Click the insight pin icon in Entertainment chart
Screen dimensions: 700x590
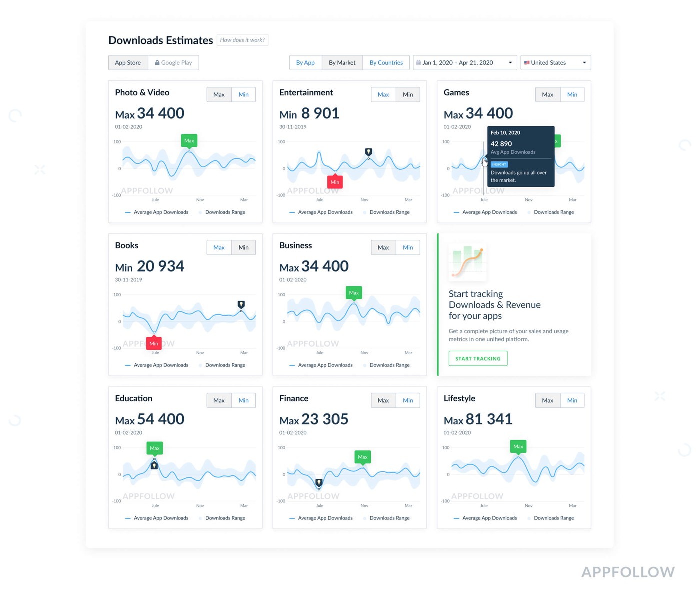(368, 152)
